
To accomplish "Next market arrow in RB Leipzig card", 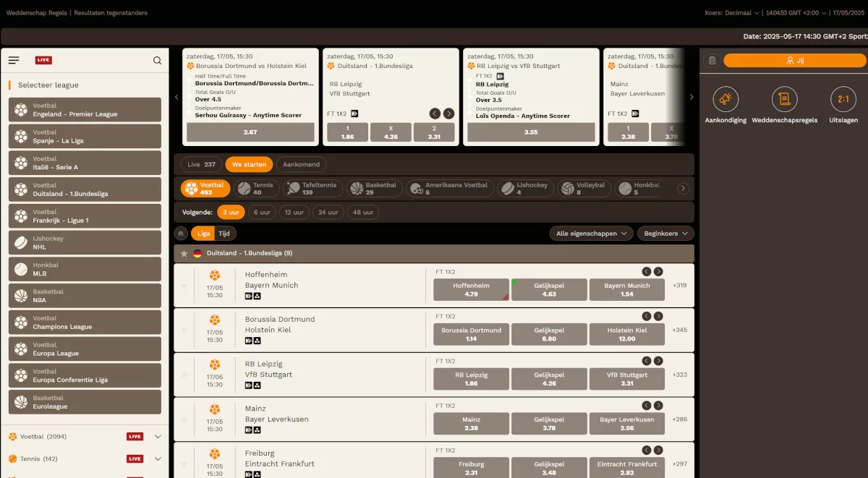I will [x=449, y=114].
